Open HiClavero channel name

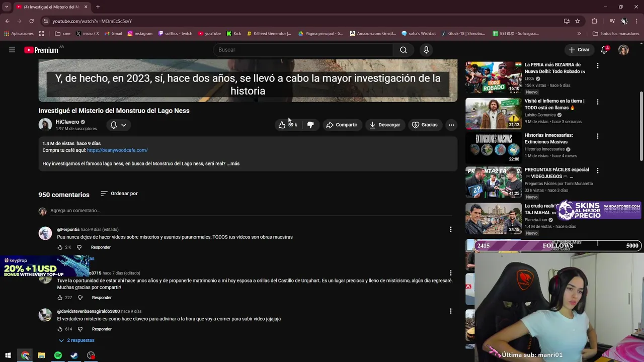click(x=67, y=122)
